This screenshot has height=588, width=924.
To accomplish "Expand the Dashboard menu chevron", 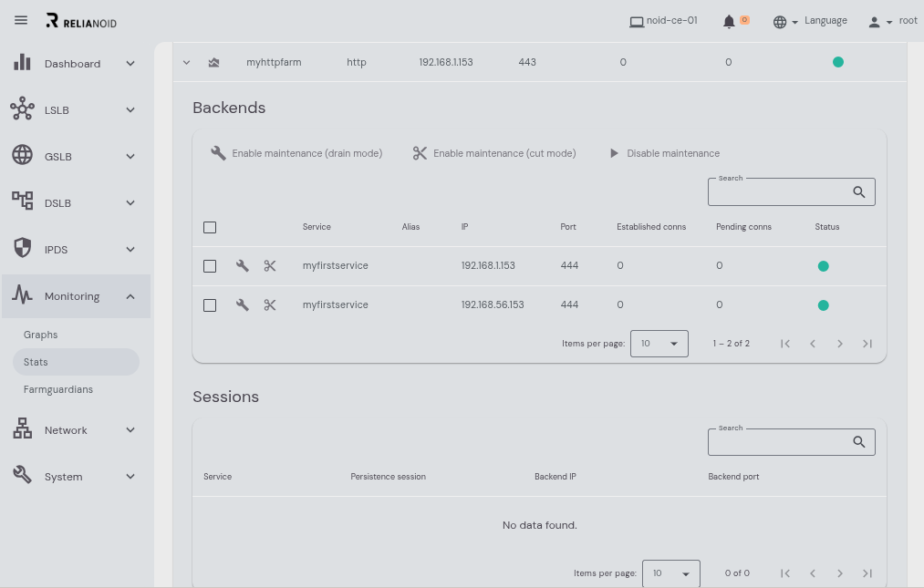I will tap(130, 64).
